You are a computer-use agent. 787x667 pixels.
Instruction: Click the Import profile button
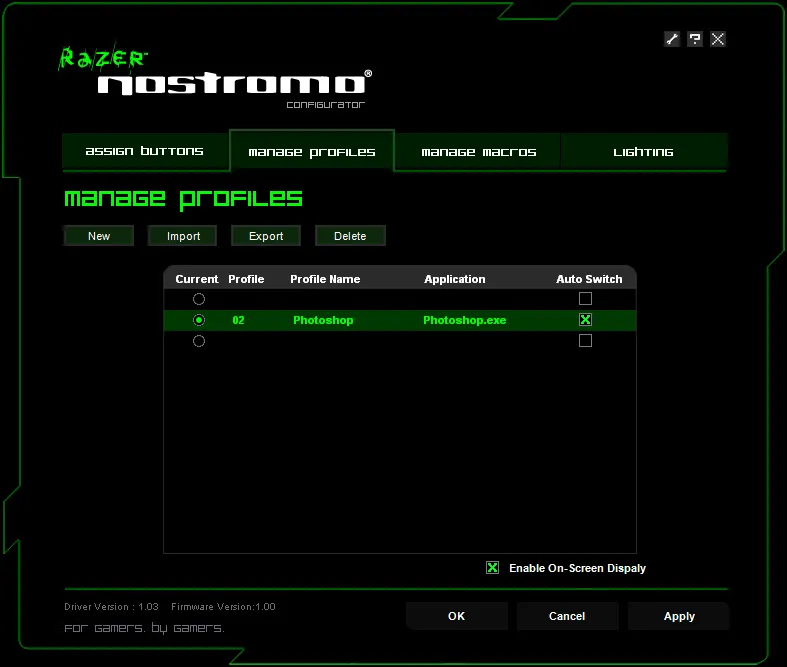tap(183, 236)
